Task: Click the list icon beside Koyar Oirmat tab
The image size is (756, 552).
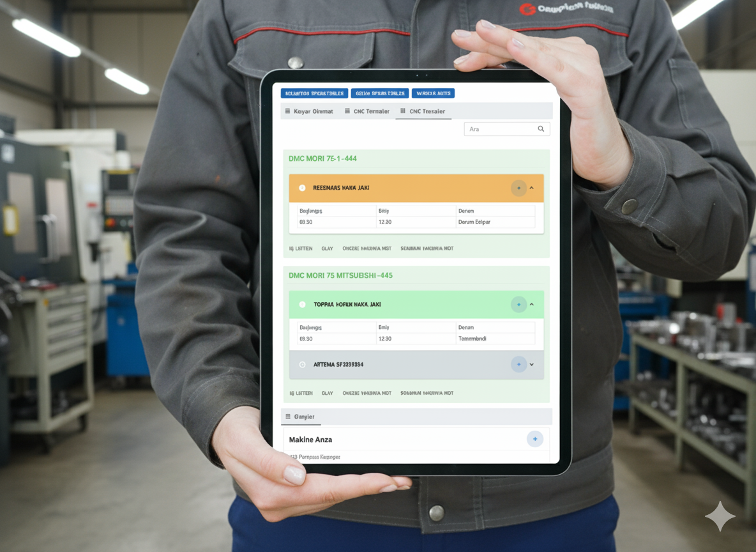Action: click(288, 111)
